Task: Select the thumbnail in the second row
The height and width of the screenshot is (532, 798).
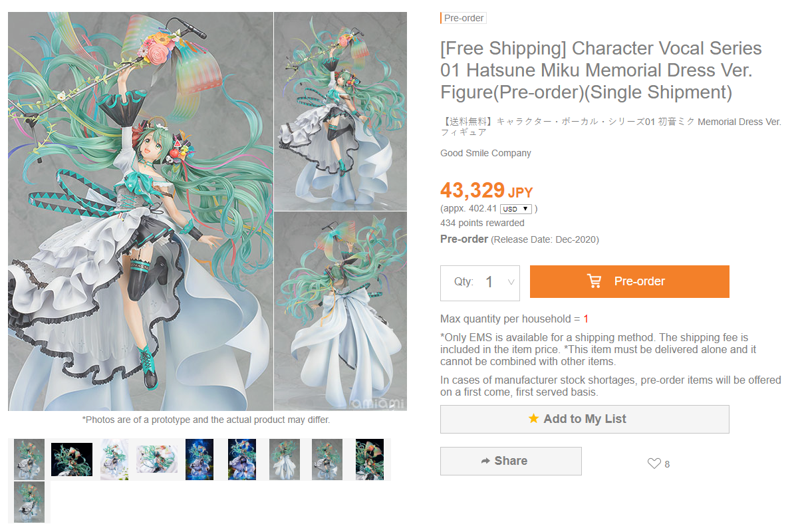Action: [x=29, y=501]
